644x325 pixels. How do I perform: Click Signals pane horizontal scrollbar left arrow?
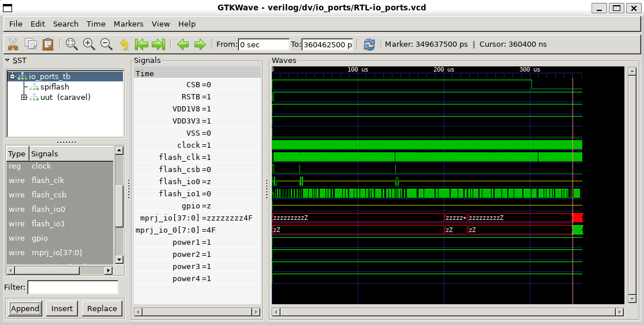138,312
